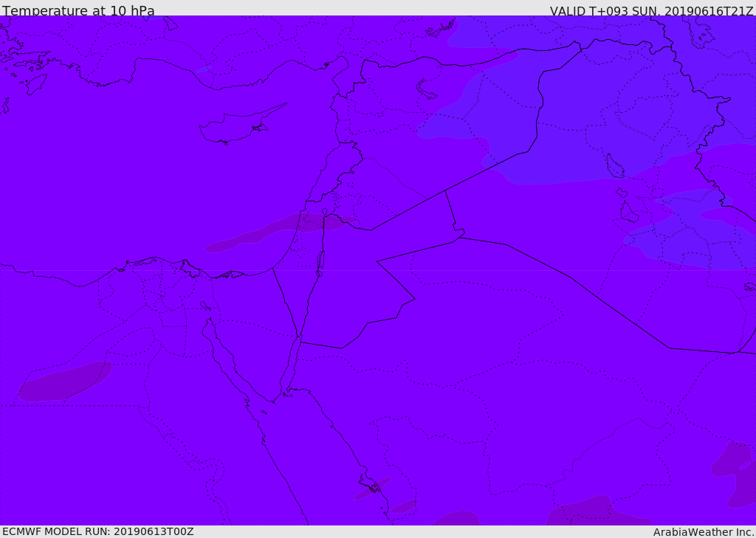Click the 'VALID T+093 SUN. 20190616T21Z' timestamp text
The width and height of the screenshot is (756, 538).
651,10
